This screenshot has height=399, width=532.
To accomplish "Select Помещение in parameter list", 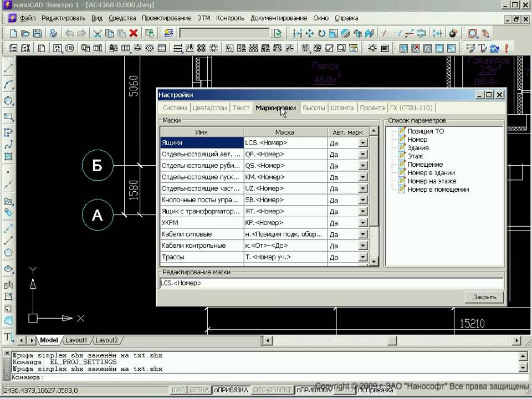I will click(425, 165).
